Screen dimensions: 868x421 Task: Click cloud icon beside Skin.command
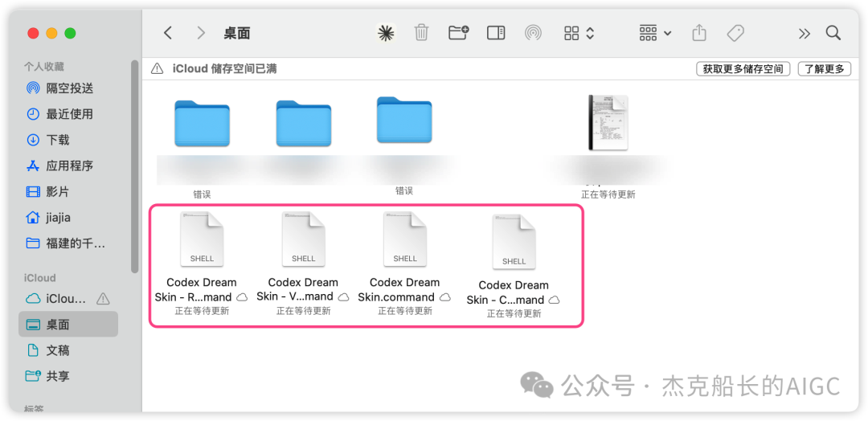[445, 297]
